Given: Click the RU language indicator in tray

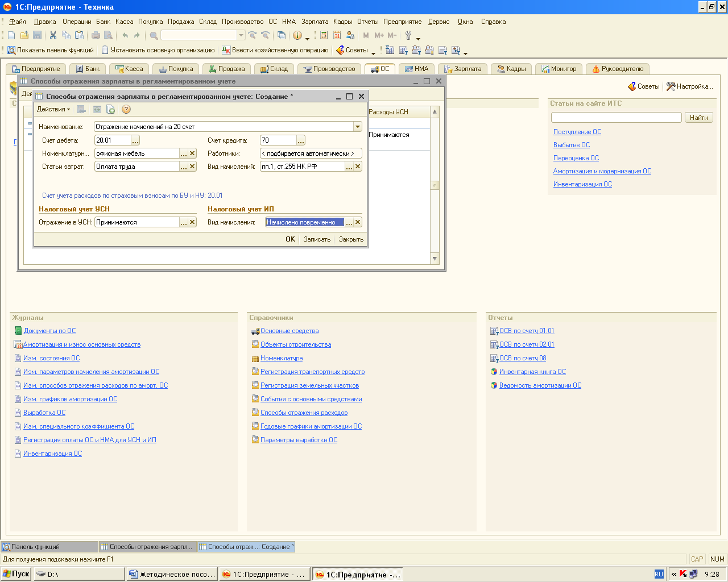Looking at the screenshot, I should 659,574.
